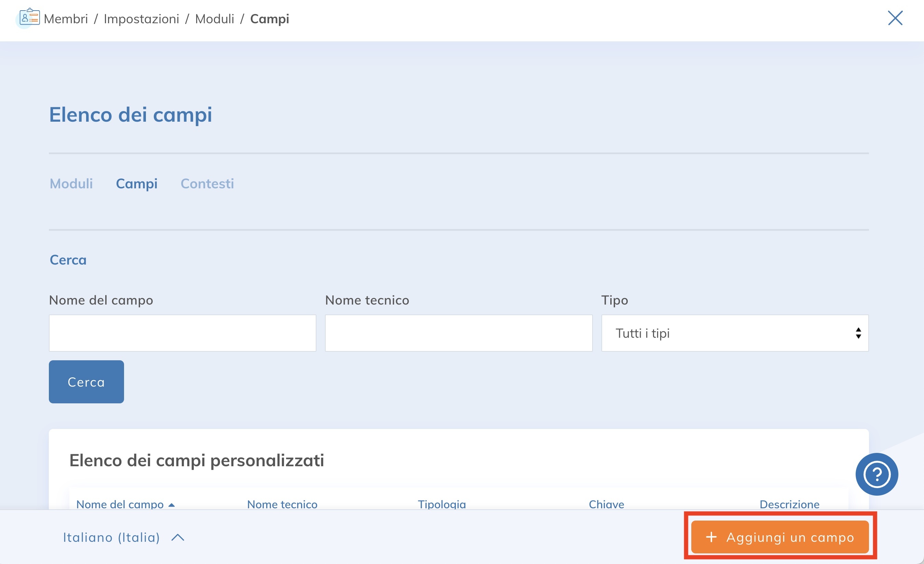Viewport: 924px width, 564px height.
Task: Click the sort arrow beside Nome del campo
Action: click(172, 505)
